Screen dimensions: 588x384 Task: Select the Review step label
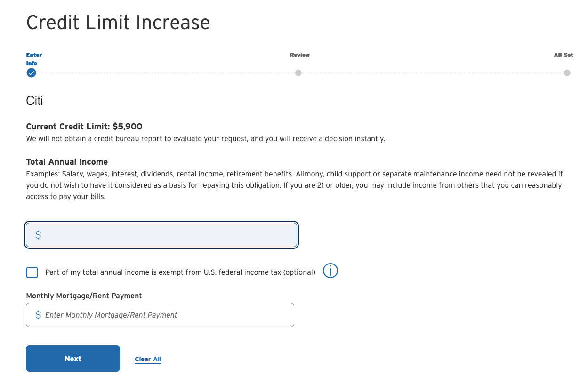(x=299, y=55)
